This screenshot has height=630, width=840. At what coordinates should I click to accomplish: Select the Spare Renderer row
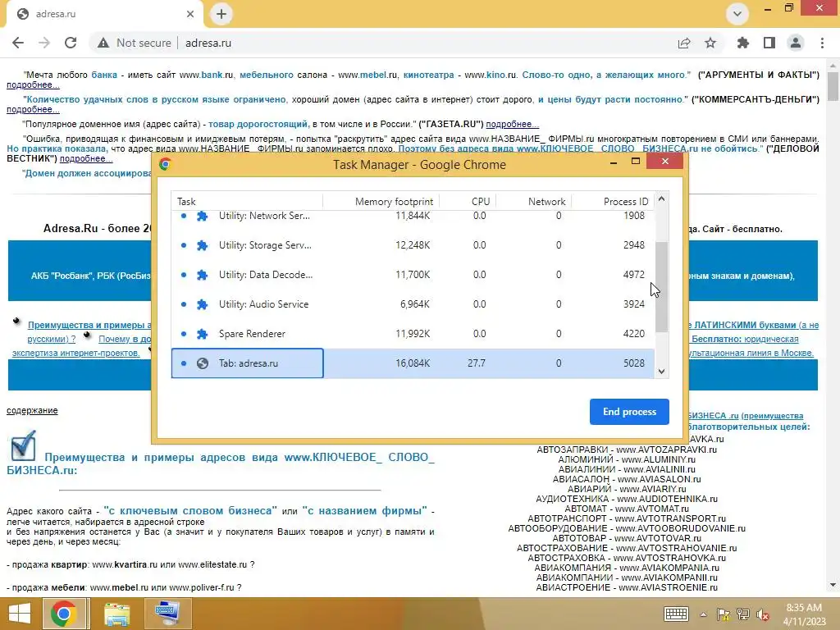pos(413,333)
